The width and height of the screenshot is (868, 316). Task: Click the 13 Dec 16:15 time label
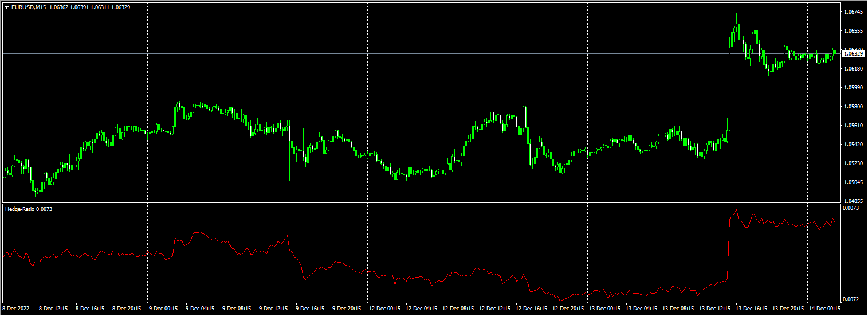pyautogui.click(x=752, y=308)
